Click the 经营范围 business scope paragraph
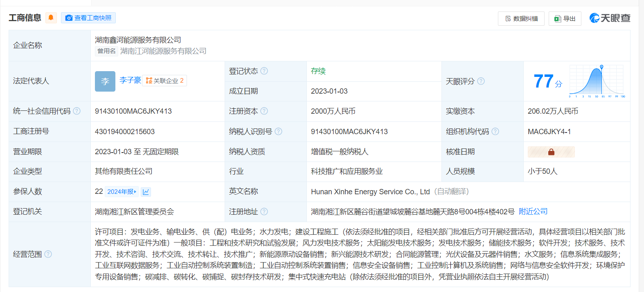 coord(360,254)
